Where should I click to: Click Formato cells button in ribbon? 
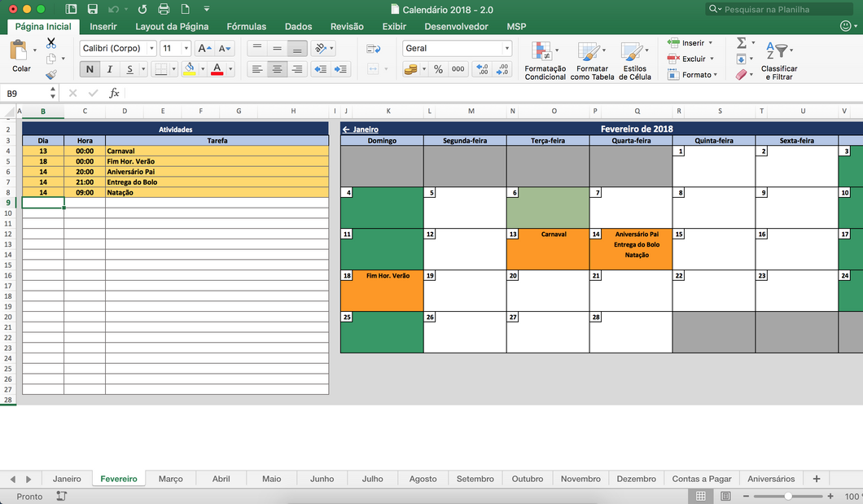tap(692, 75)
